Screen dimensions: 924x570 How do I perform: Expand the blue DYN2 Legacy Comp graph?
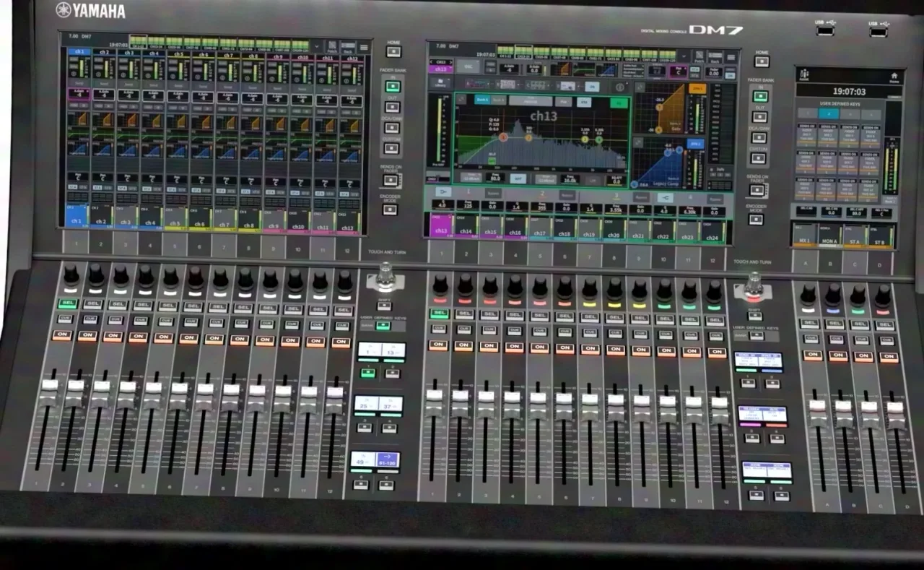[x=638, y=142]
